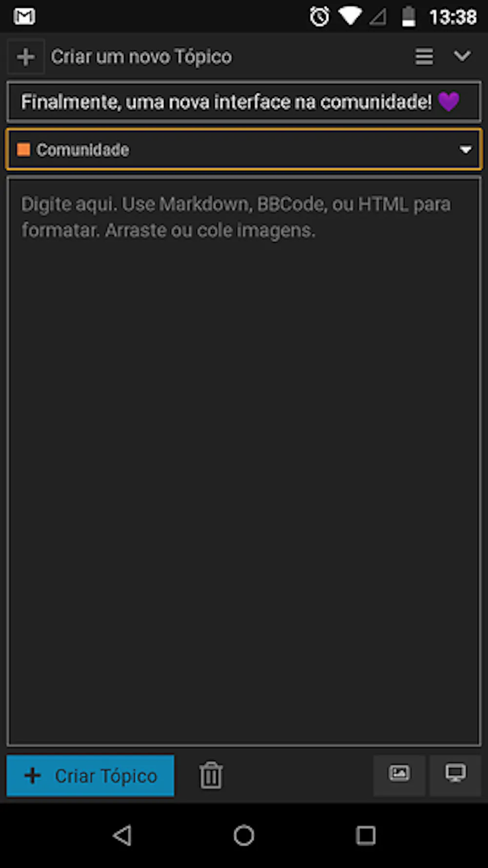
Task: Discard draft using the trash can icon
Action: pyautogui.click(x=211, y=775)
